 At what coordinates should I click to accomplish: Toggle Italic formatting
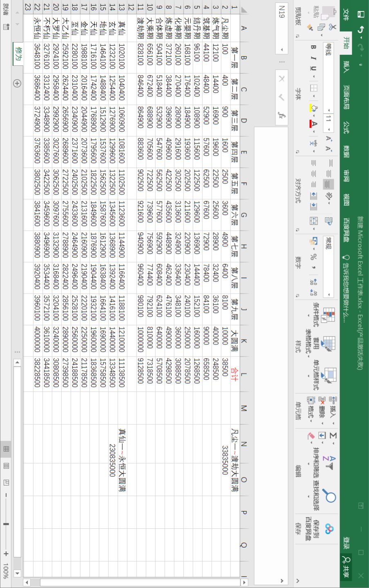[x=313, y=58]
